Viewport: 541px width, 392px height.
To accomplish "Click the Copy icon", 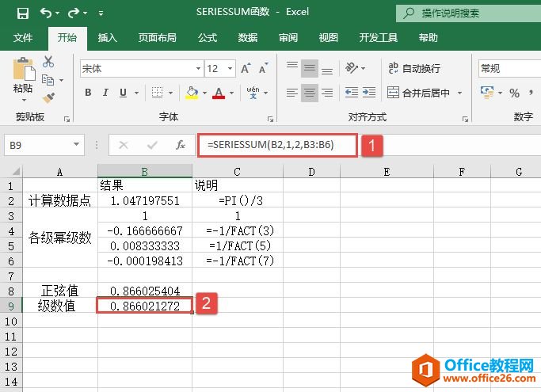I will click(x=48, y=80).
